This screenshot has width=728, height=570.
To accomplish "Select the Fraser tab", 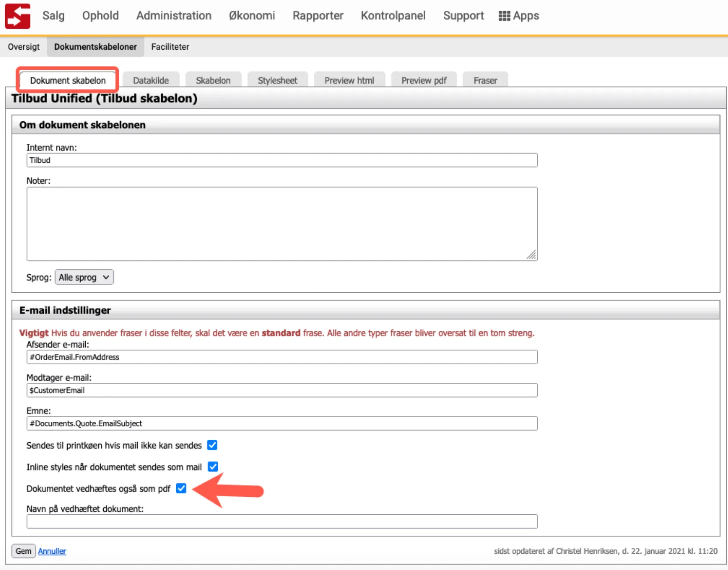I will point(485,81).
